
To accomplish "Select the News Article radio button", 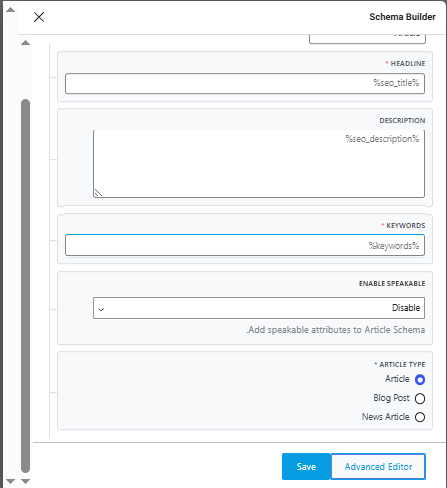I will pos(420,417).
